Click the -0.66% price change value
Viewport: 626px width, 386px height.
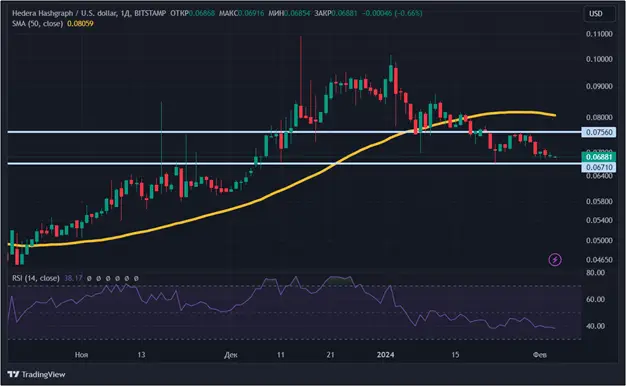point(408,13)
